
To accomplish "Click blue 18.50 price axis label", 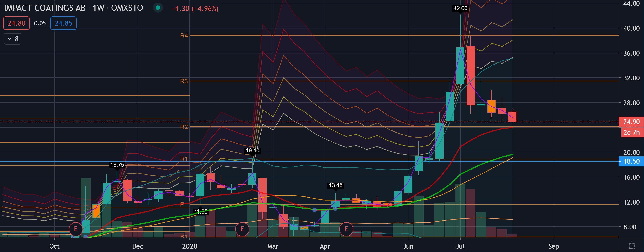I will click(x=631, y=161).
